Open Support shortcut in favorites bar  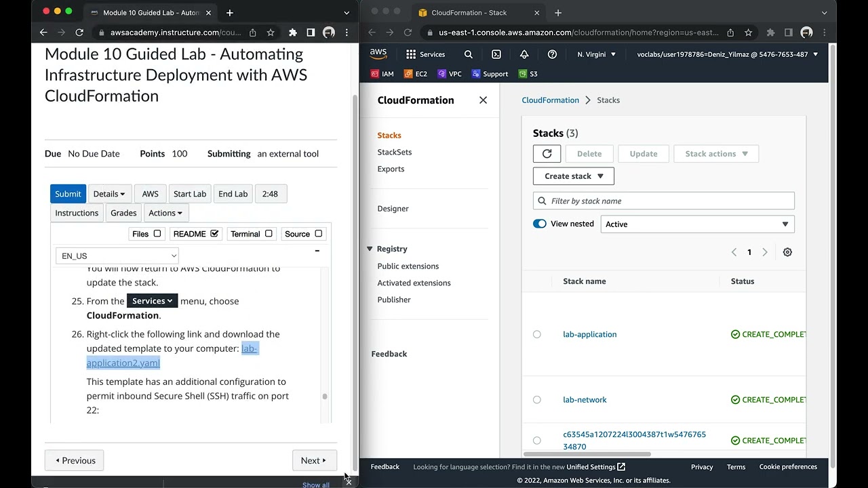click(490, 74)
